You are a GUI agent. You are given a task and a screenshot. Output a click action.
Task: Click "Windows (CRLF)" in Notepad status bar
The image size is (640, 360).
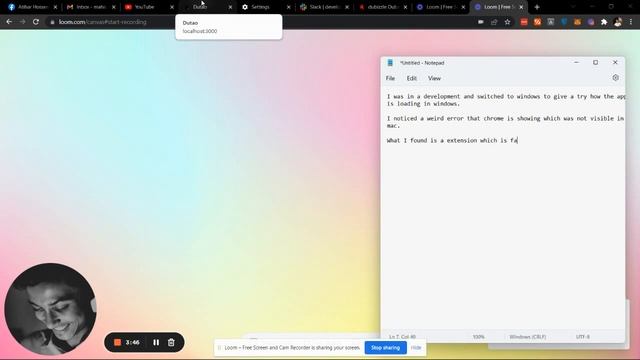tap(527, 337)
